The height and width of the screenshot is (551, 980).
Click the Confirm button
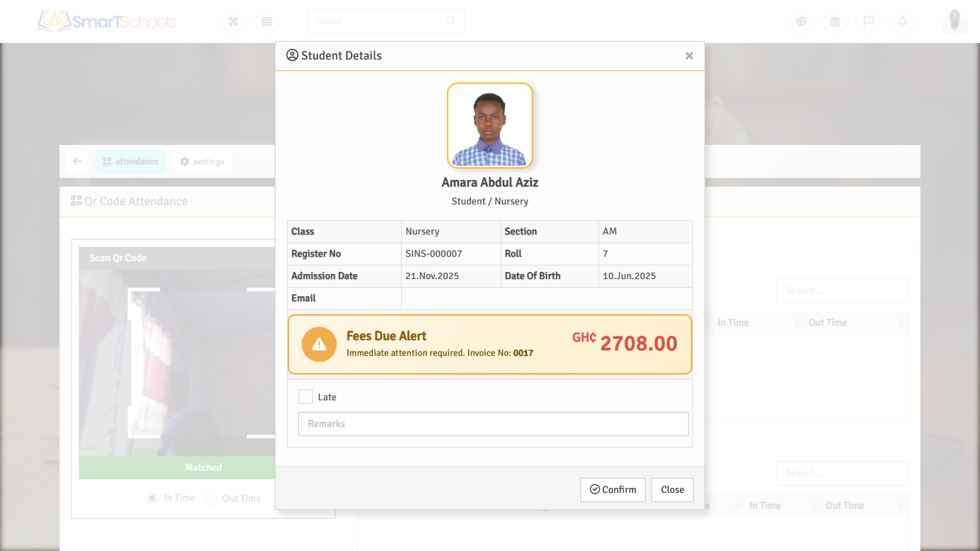point(613,490)
